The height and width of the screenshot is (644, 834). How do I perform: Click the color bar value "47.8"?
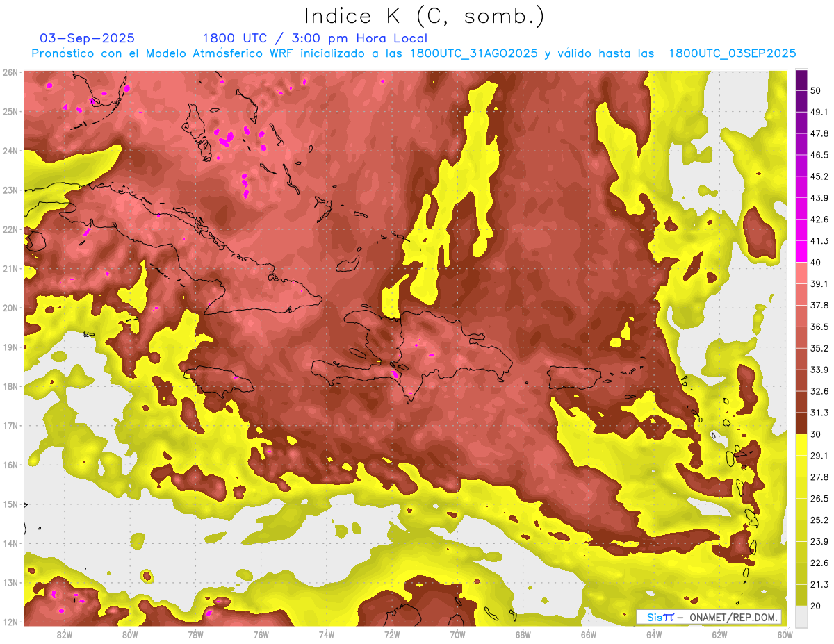[x=819, y=134]
